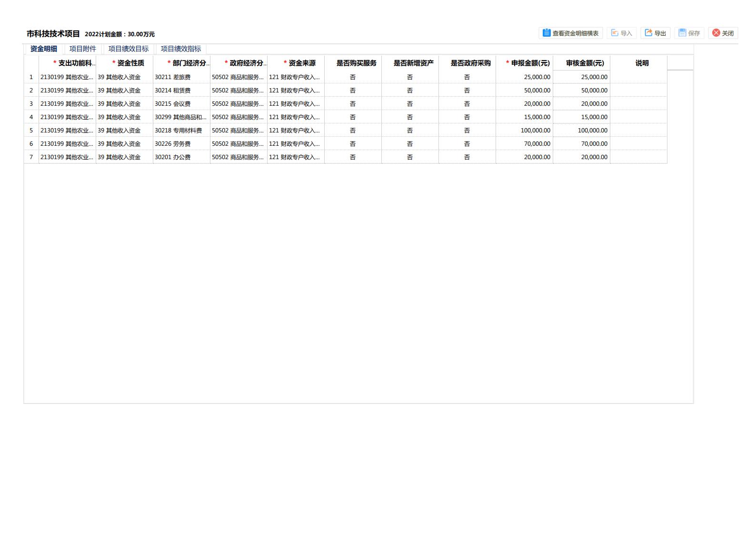Click 是否新增资产 否 in the 办公费 row
The width and height of the screenshot is (756, 535).
[410, 157]
